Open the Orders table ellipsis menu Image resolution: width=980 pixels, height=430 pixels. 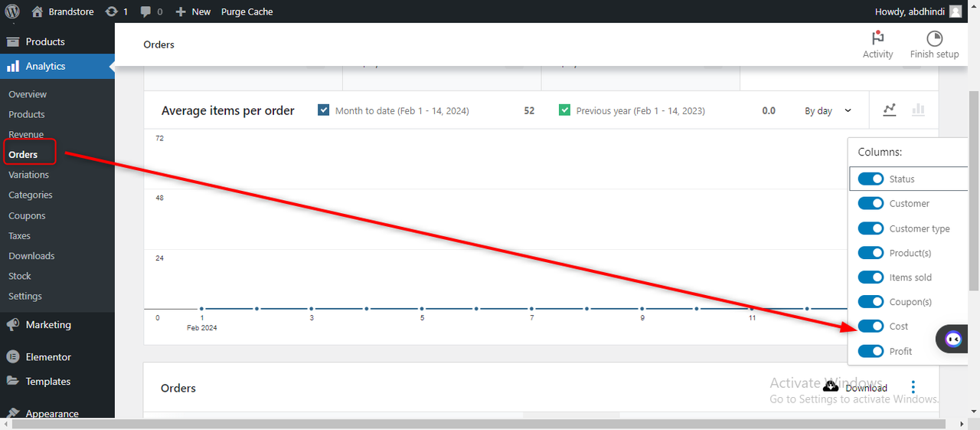click(913, 387)
